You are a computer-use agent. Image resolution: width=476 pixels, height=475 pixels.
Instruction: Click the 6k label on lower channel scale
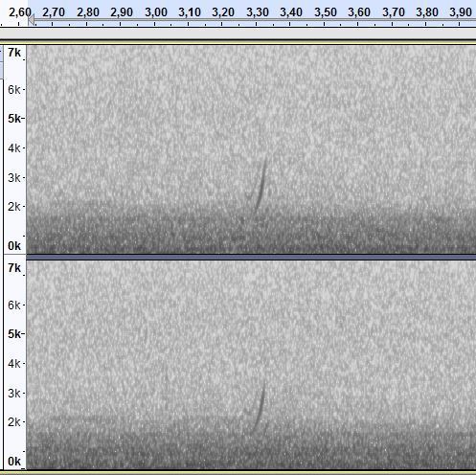14,305
